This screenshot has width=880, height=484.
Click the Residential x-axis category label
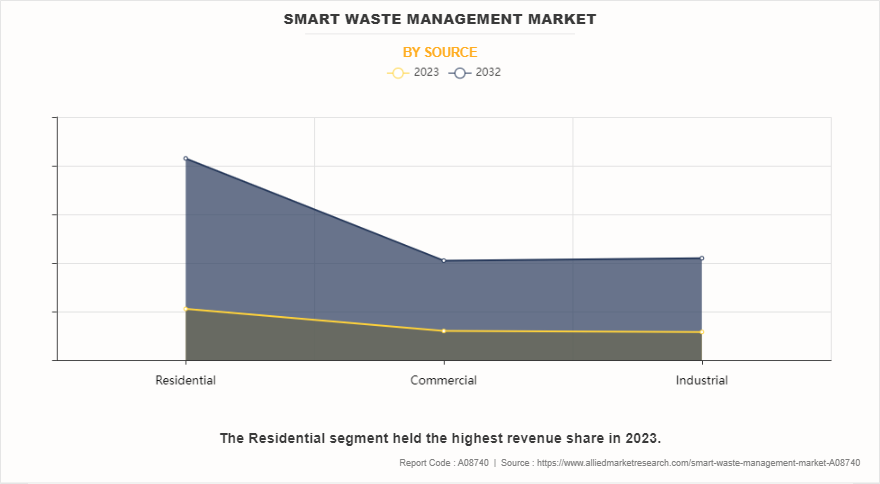[x=186, y=381]
